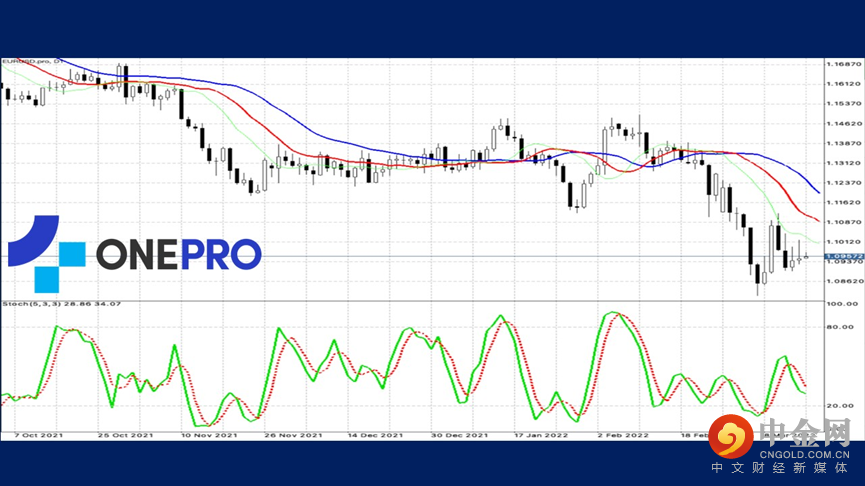This screenshot has height=486, width=865.
Task: Click the ONEPRO blue square logo icon
Action: click(47, 254)
